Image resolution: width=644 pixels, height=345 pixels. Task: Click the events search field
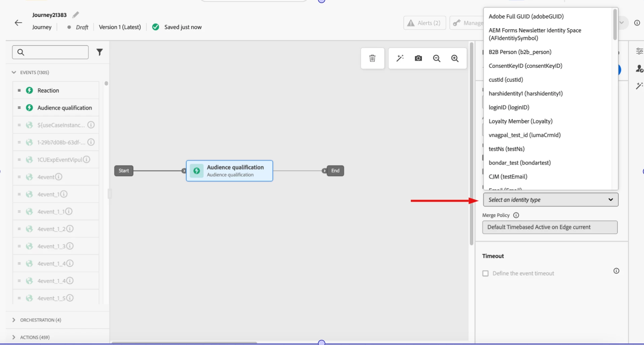click(x=50, y=52)
